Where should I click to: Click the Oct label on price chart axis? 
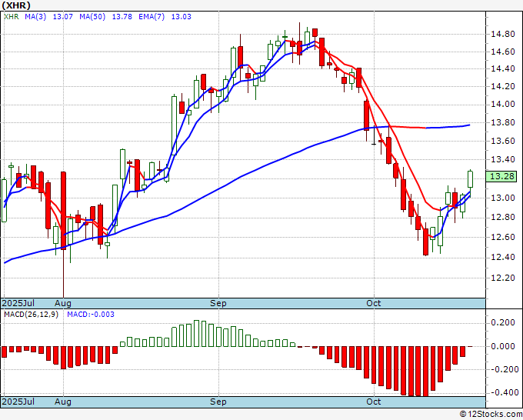[x=374, y=303]
